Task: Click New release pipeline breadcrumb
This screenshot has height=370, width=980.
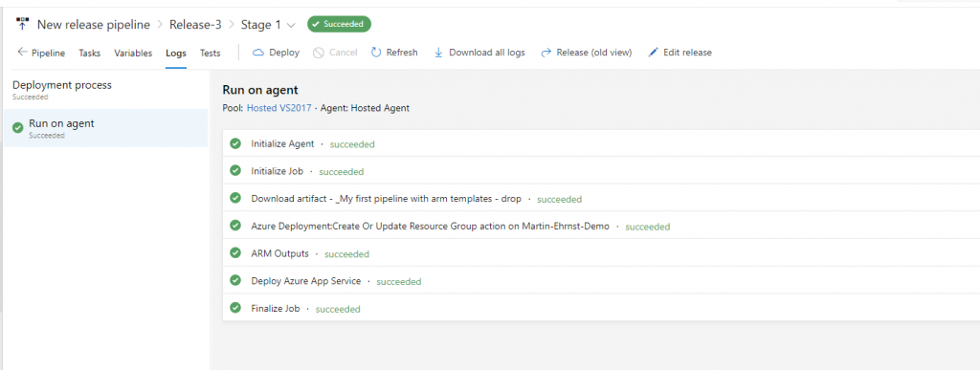Action: [x=94, y=25]
